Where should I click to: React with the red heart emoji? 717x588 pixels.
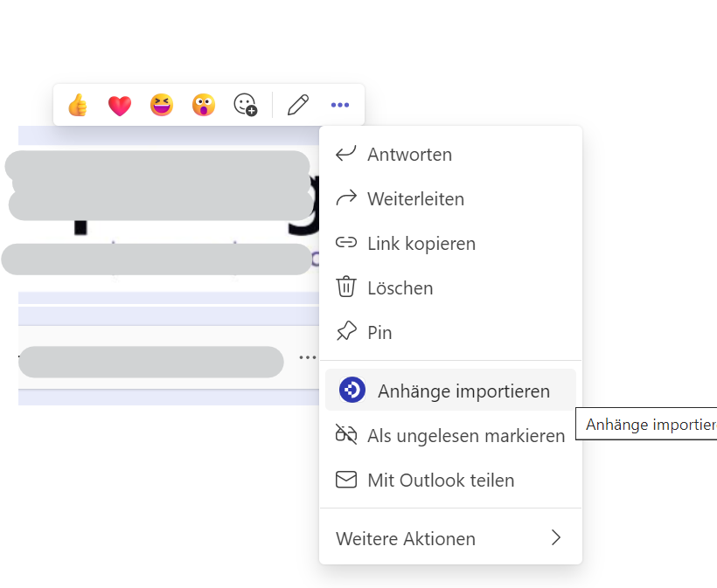coord(120,106)
